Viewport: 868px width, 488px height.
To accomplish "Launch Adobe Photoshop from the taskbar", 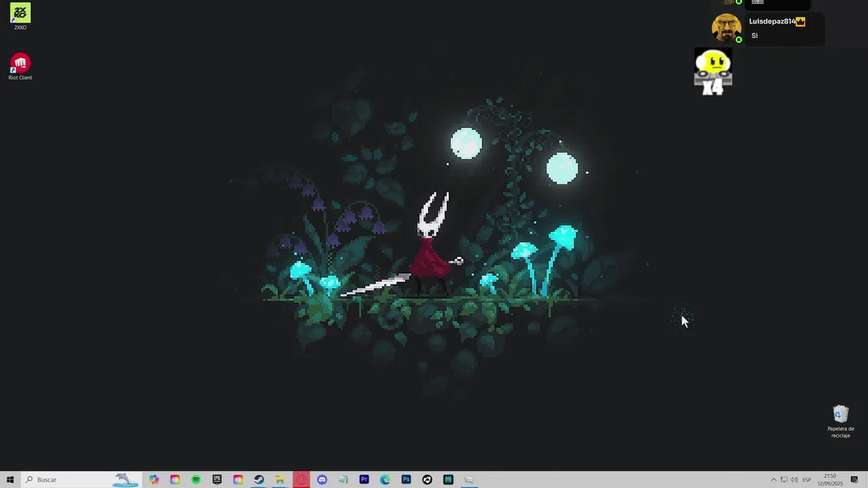I will 406,480.
